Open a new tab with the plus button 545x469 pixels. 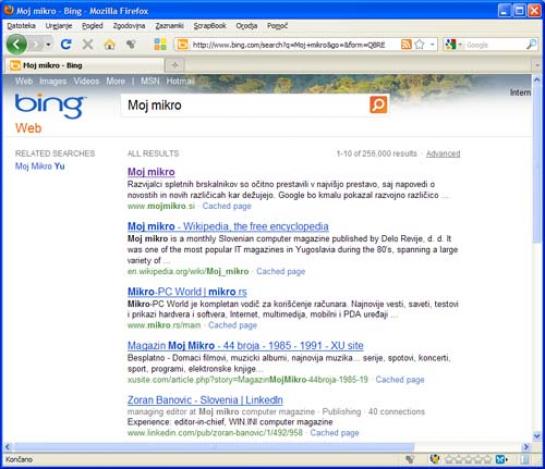click(175, 65)
